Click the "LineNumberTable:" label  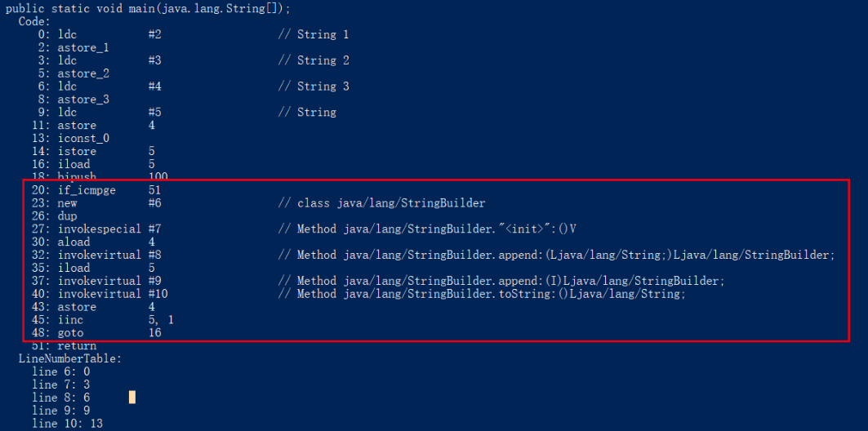pos(69,358)
